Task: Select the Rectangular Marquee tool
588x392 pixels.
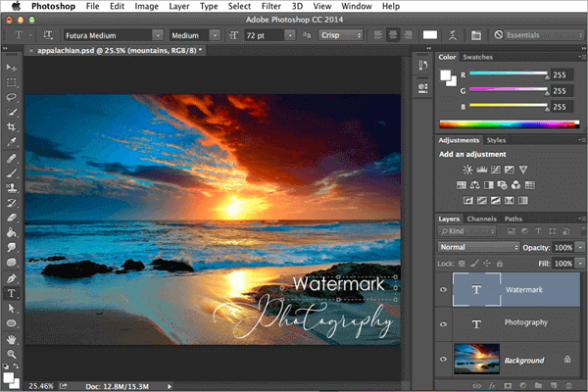Action: (11, 82)
